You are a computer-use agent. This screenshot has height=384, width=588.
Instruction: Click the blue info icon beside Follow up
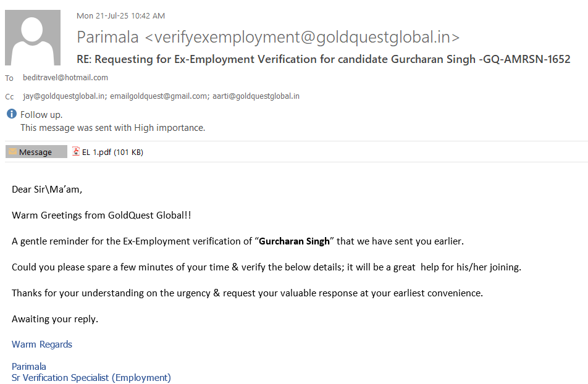[x=11, y=114]
